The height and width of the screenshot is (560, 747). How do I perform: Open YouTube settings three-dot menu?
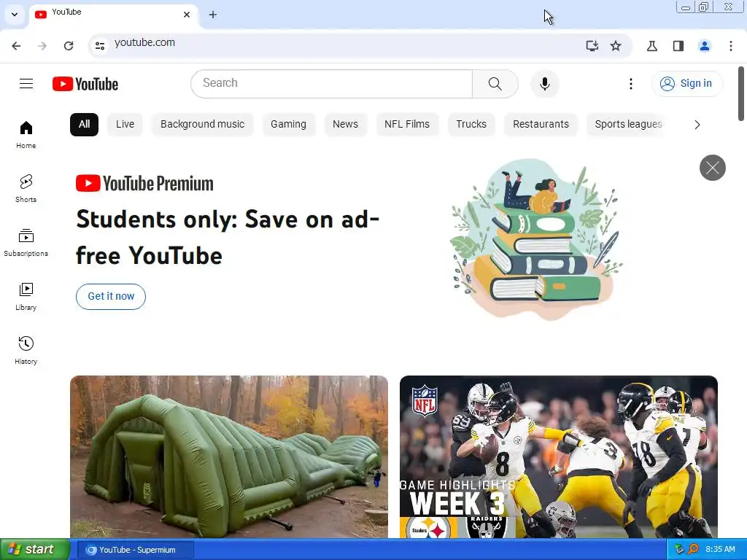coord(631,84)
